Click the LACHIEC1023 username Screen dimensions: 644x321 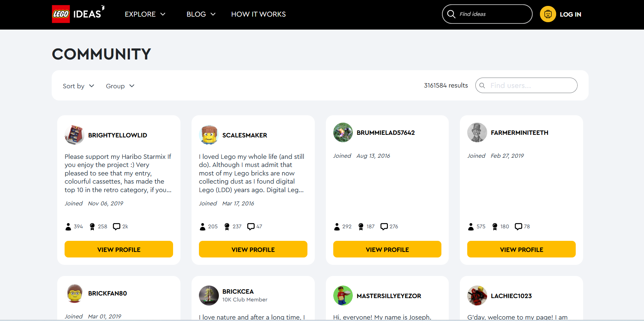point(511,296)
